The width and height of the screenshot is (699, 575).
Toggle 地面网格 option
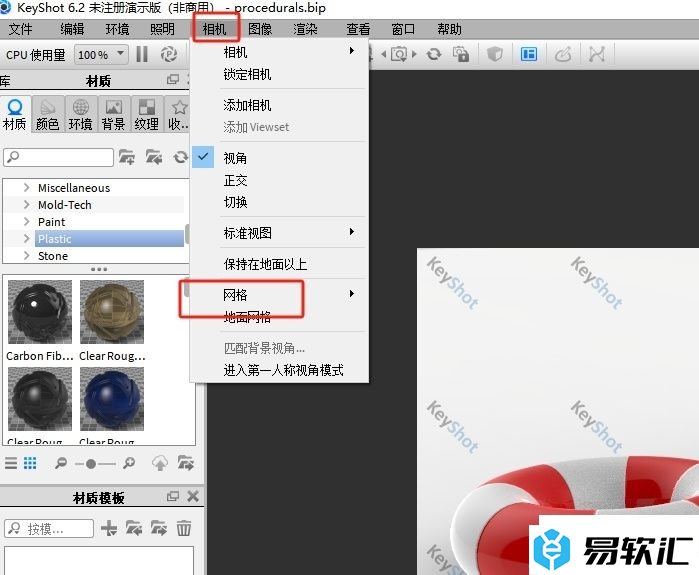point(279,316)
